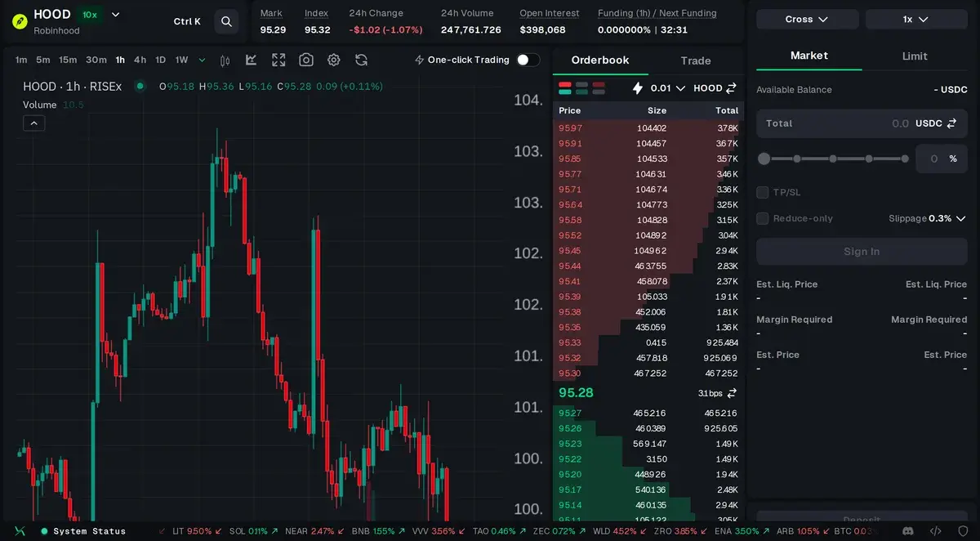Viewport: 980px width, 541px height.
Task: Click the lightning bolt icon in orderbook
Action: click(638, 88)
